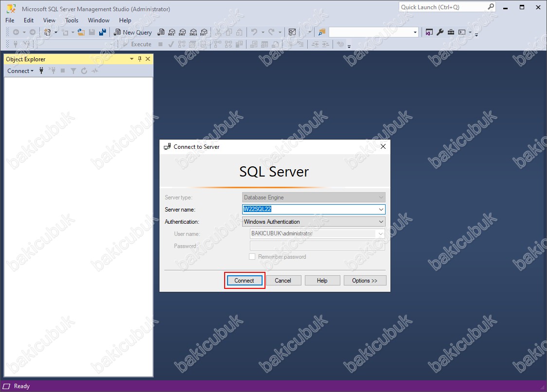The width and height of the screenshot is (547, 392).
Task: Click the Cut scissors icon
Action: [218, 32]
